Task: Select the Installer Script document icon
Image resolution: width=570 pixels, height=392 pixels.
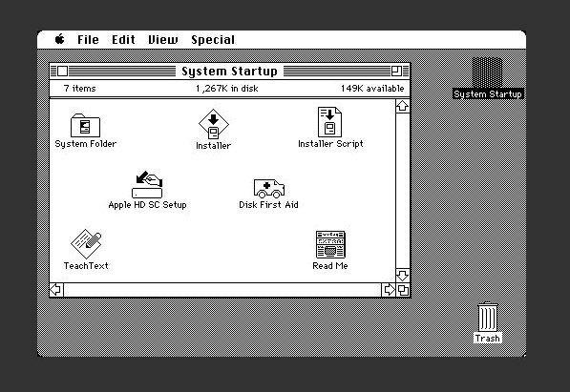Action: (329, 122)
